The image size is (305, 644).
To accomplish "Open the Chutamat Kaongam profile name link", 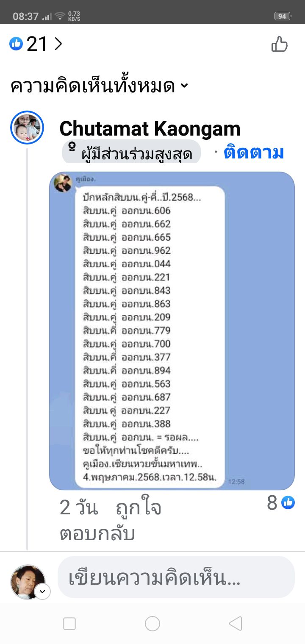I will pos(150,128).
